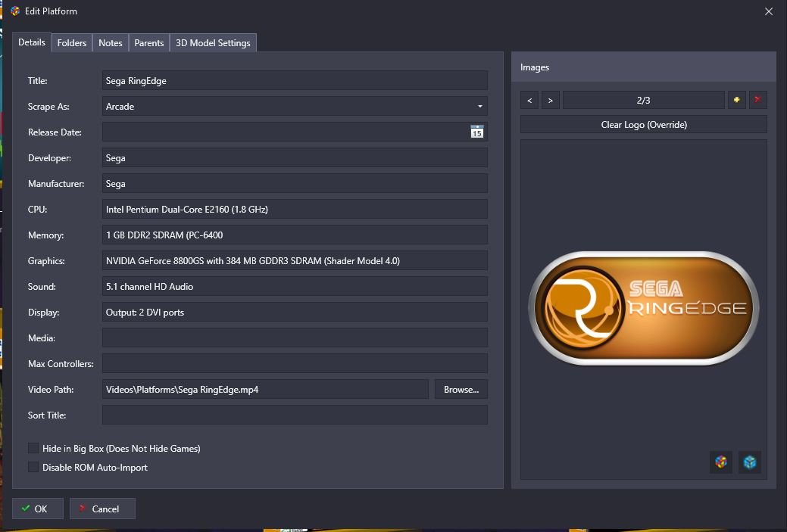
Task: Switch to the Details tab
Action: click(x=32, y=42)
